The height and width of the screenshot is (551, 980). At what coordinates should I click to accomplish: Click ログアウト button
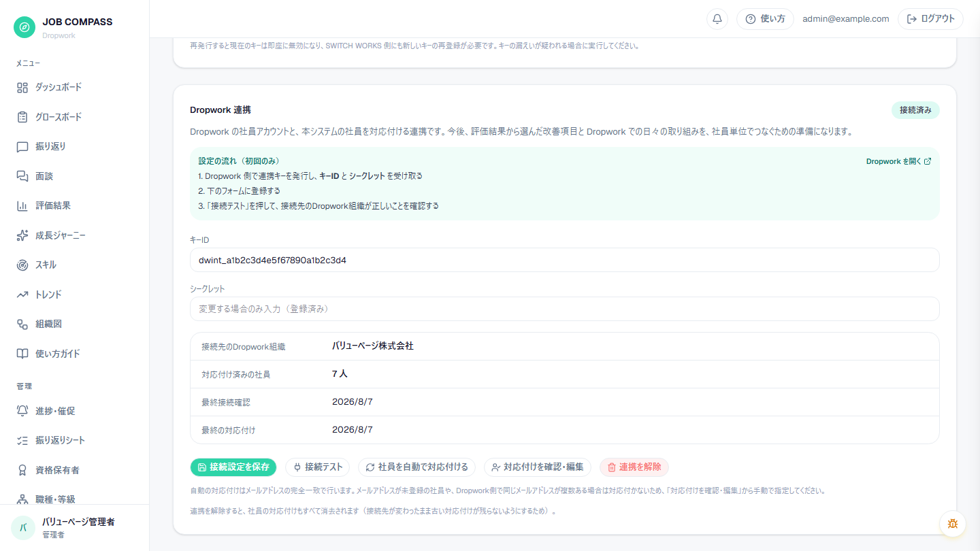point(931,19)
